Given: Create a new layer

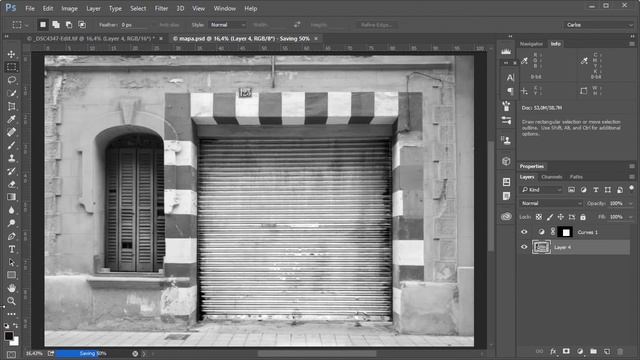Looking at the screenshot, I should click(x=607, y=351).
